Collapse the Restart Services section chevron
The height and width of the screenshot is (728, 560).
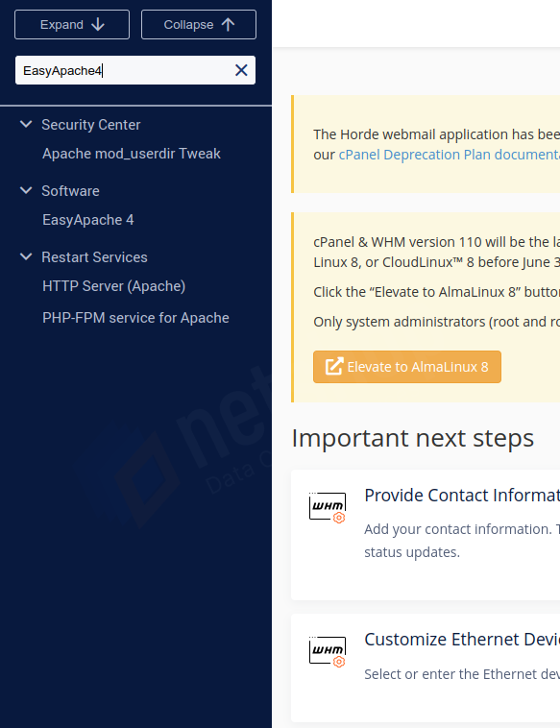click(x=27, y=256)
